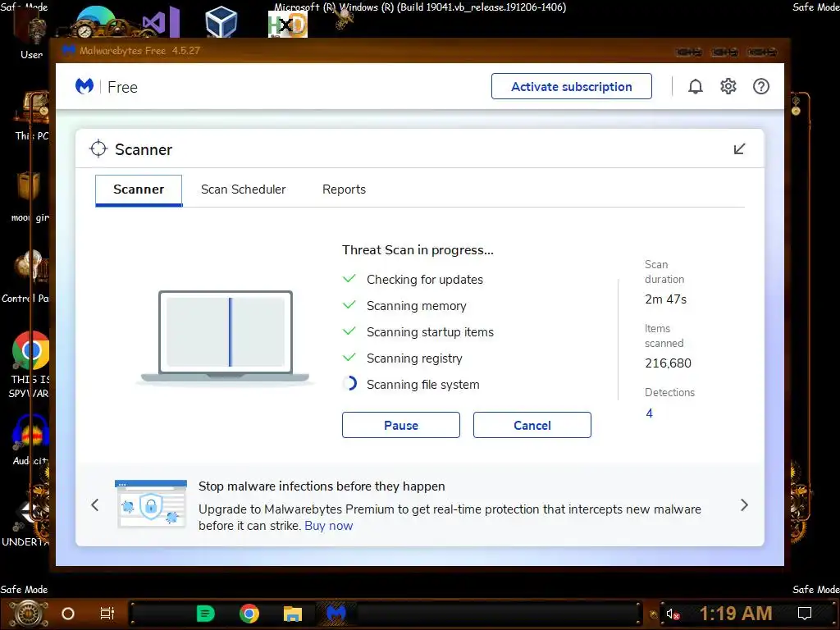Open the Action Center notification icon
The height and width of the screenshot is (630, 840).
coord(805,614)
